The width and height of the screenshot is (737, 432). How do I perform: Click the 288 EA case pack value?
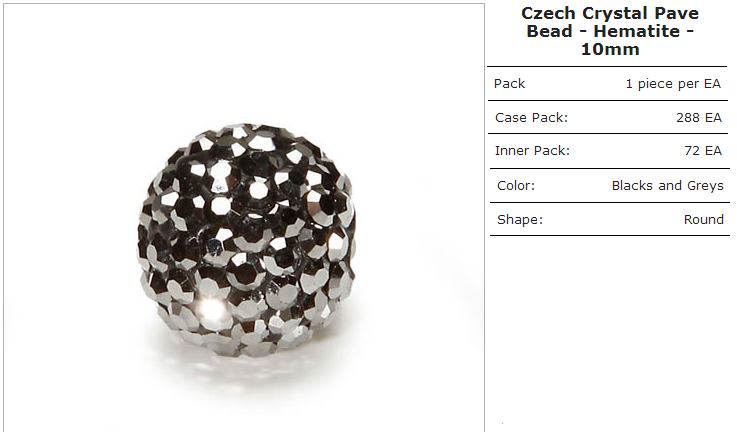pyautogui.click(x=698, y=118)
